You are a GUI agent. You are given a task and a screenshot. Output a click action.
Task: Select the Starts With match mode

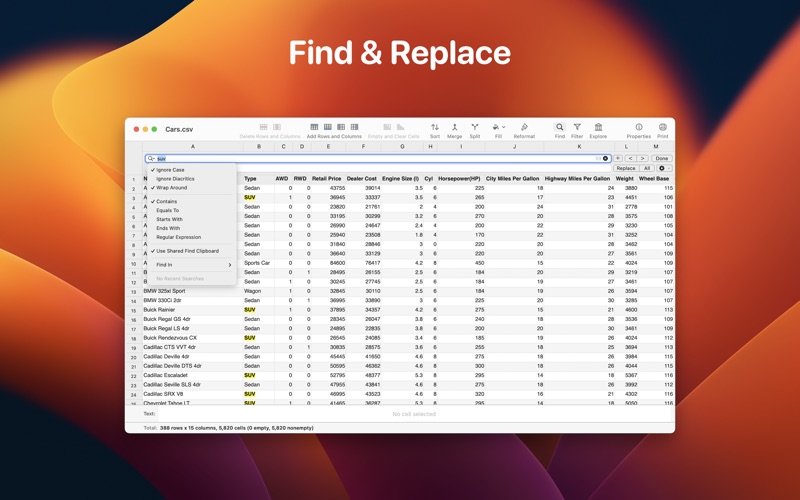(x=192, y=219)
